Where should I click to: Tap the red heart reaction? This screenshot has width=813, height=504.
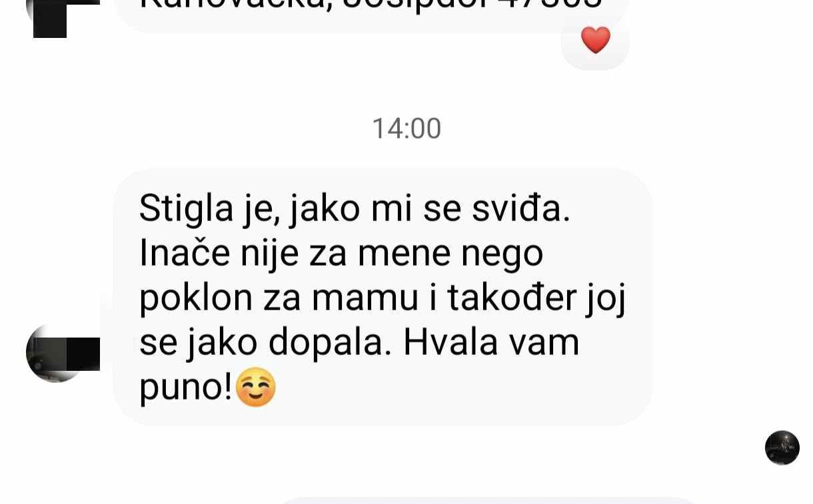[595, 40]
